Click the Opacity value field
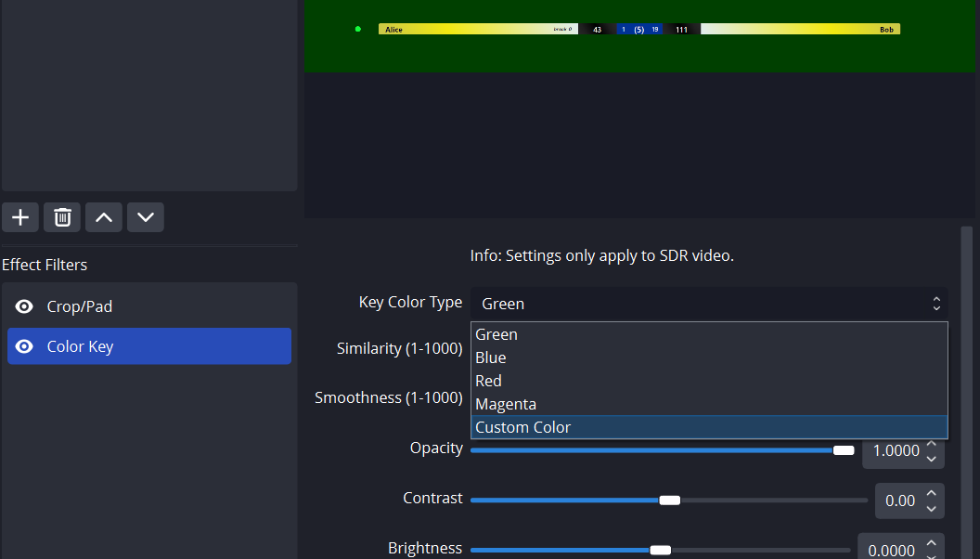The width and height of the screenshot is (980, 559). click(895, 451)
